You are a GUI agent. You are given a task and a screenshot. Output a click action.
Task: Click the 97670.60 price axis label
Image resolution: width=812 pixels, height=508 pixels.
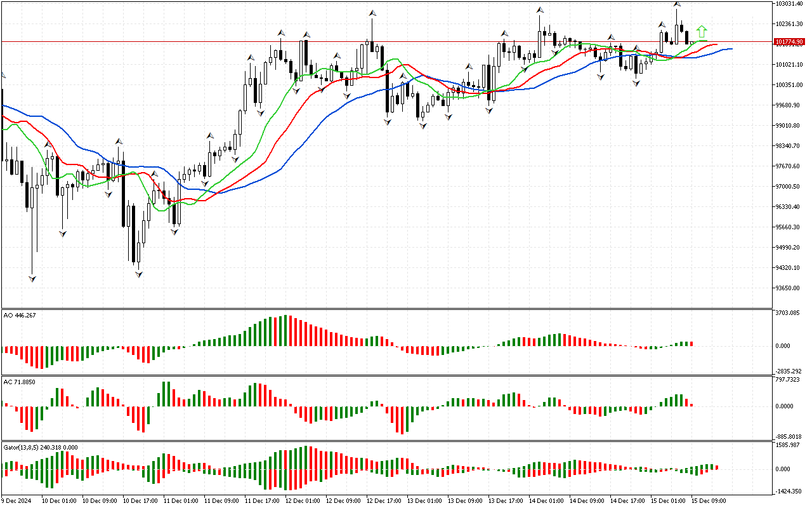[x=789, y=166]
